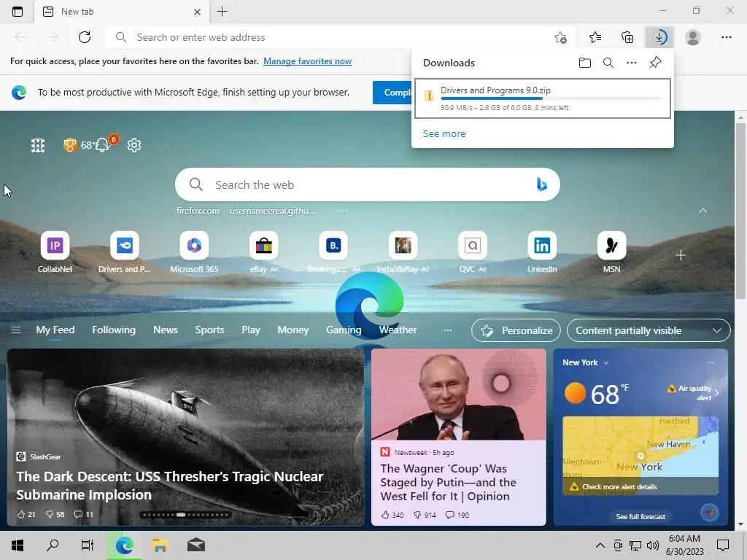Switch to the Money tab

pos(293,330)
